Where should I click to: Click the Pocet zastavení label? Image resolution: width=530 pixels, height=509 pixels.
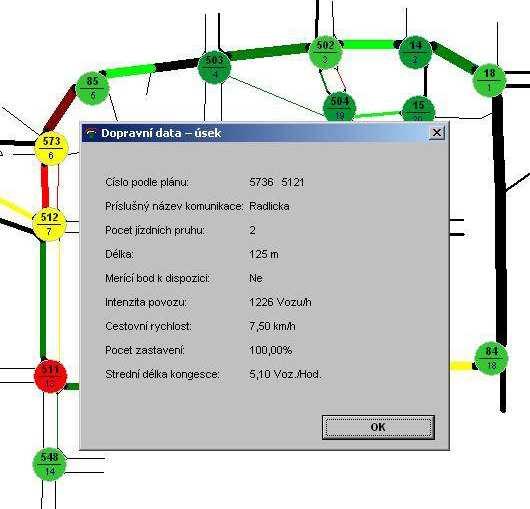[145, 350]
